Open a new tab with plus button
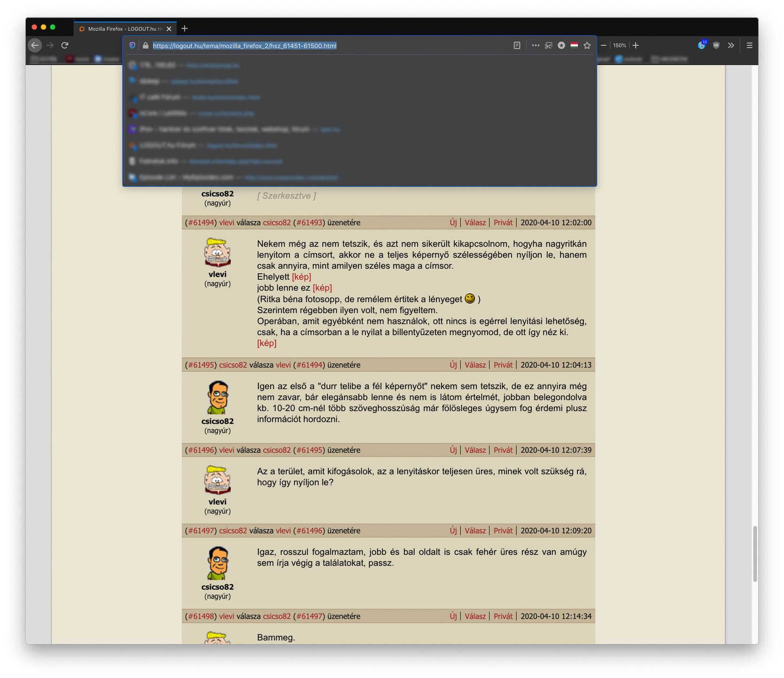This screenshot has width=784, height=678. tap(185, 29)
